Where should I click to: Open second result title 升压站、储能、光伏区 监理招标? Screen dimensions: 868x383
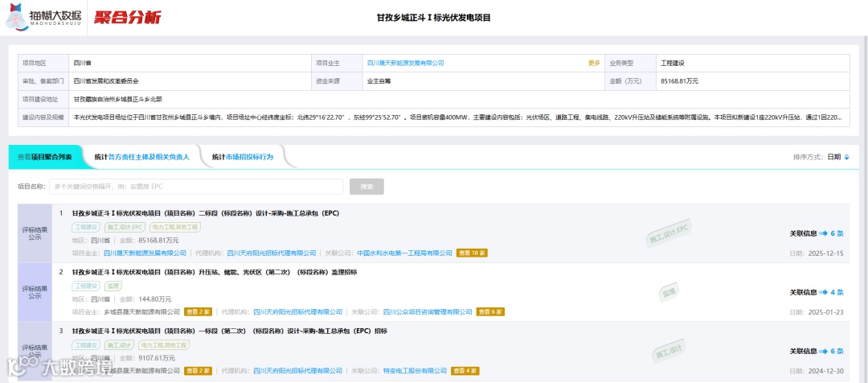click(x=215, y=272)
